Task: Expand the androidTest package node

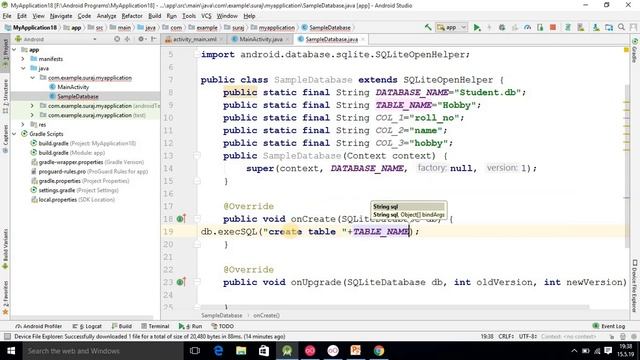Action: click(x=33, y=106)
